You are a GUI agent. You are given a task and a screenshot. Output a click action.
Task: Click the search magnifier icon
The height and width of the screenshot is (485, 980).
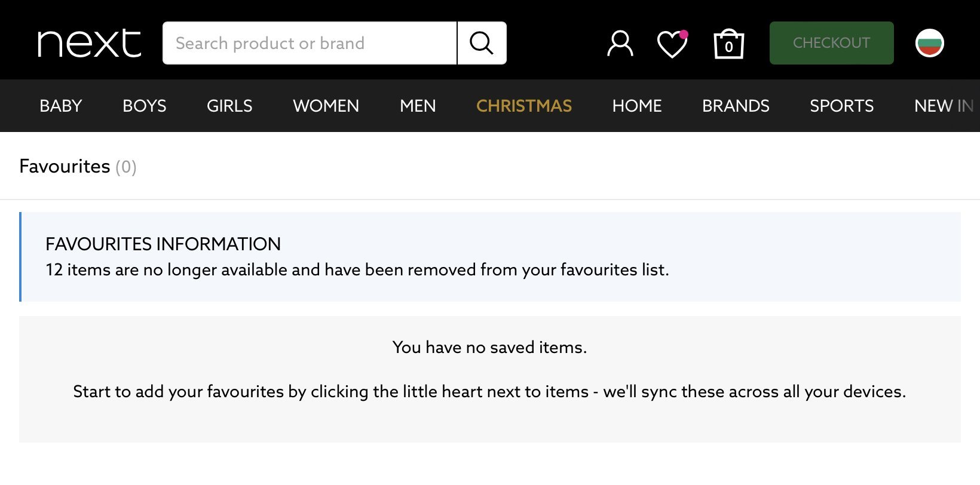482,43
